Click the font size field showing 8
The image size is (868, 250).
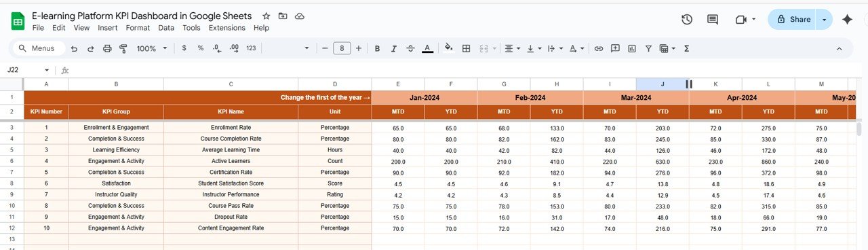click(x=342, y=48)
